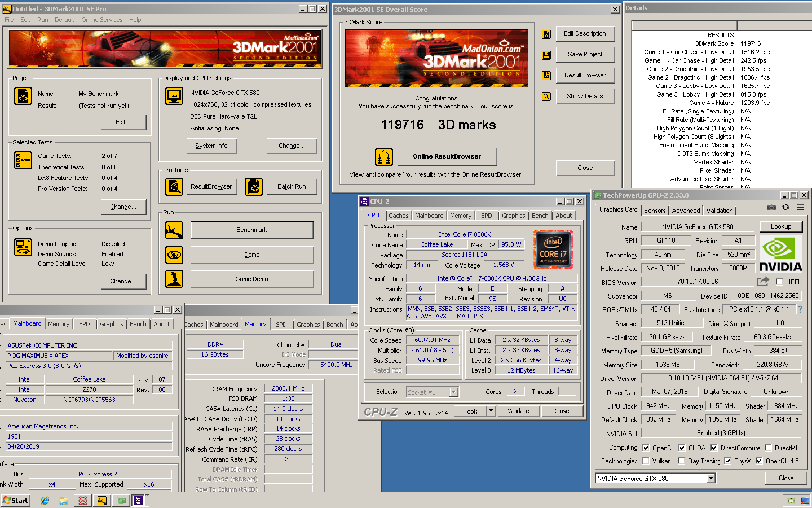Viewport: 812px width, 508px height.
Task: Open the Socket #1 selection dropdown
Action: 454,392
